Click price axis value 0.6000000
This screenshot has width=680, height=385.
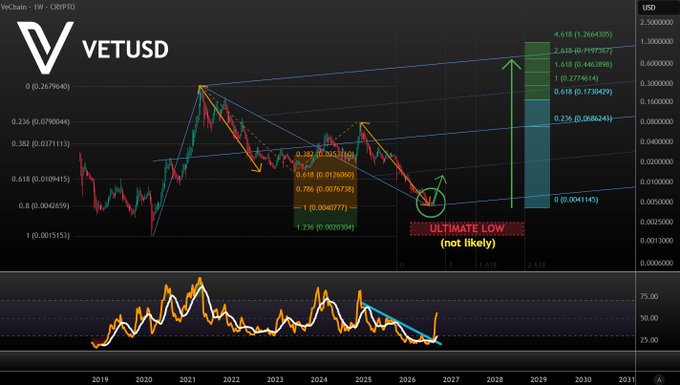click(657, 63)
